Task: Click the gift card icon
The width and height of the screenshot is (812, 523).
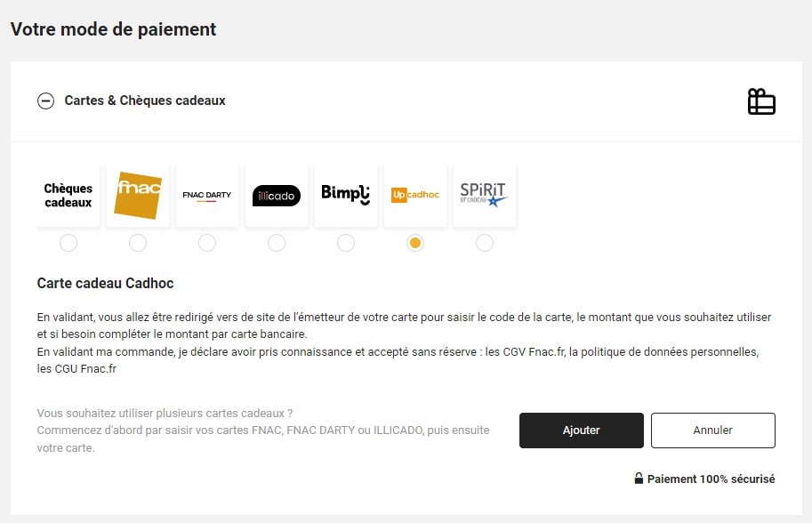Action: [x=761, y=101]
